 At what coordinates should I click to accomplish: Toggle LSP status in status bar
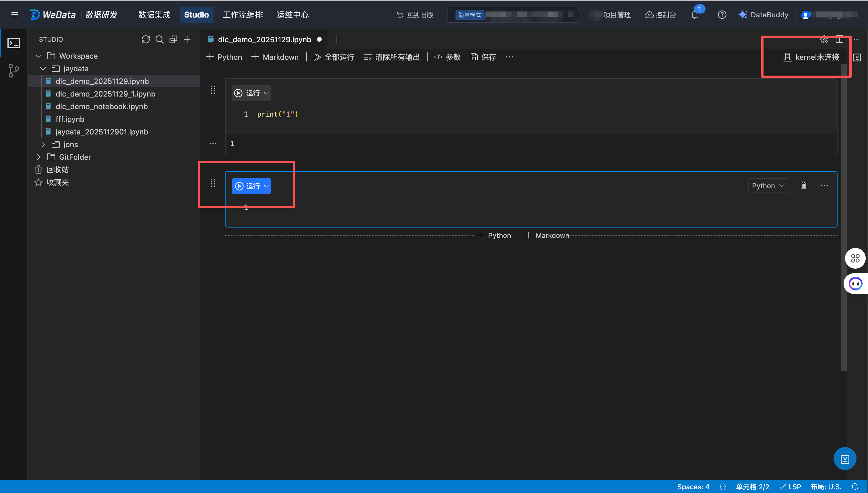click(x=790, y=487)
